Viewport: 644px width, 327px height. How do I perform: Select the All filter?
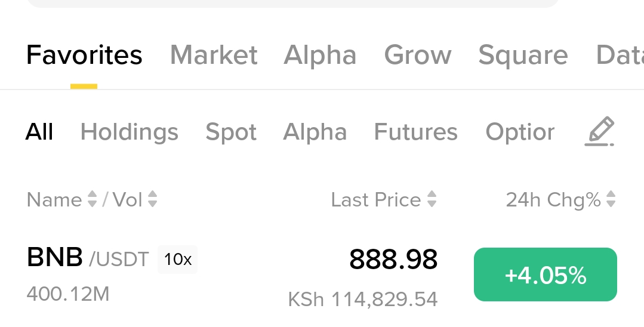click(x=39, y=132)
